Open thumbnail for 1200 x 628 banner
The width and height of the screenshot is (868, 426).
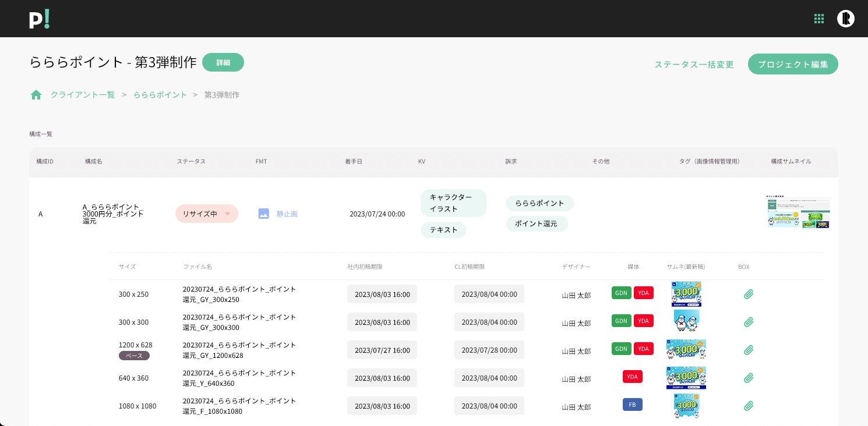click(x=686, y=350)
